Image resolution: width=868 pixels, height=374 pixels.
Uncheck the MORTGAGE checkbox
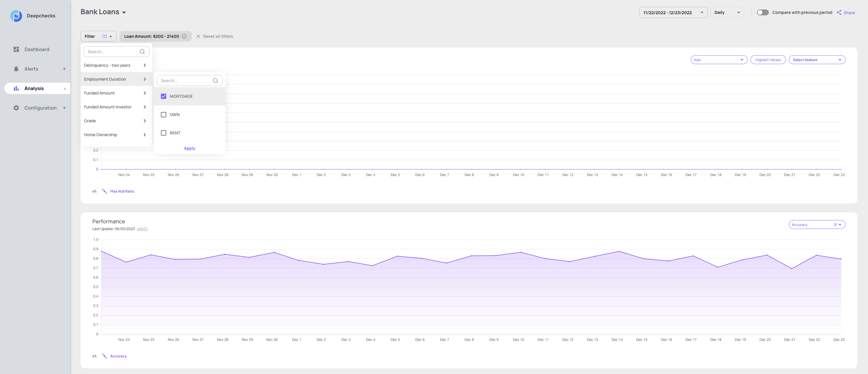pos(164,96)
